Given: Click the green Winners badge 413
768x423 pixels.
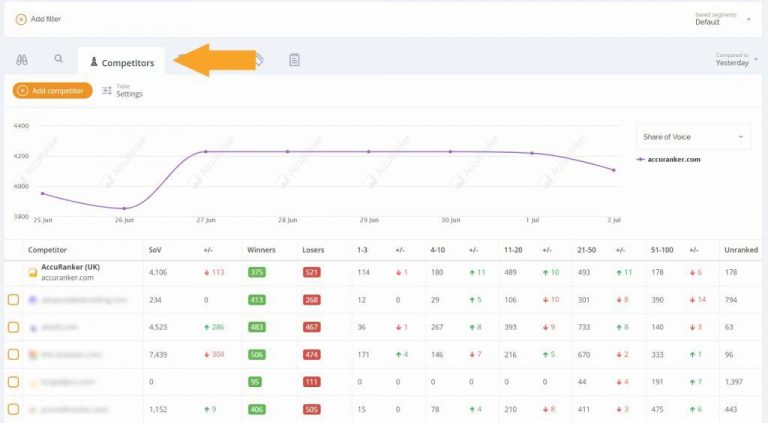Looking at the screenshot, I should (257, 300).
